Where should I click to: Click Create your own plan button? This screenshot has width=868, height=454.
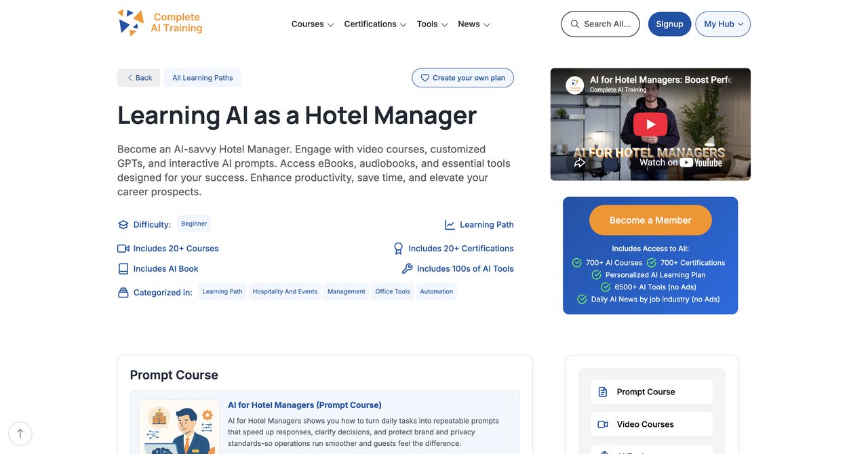tap(462, 78)
